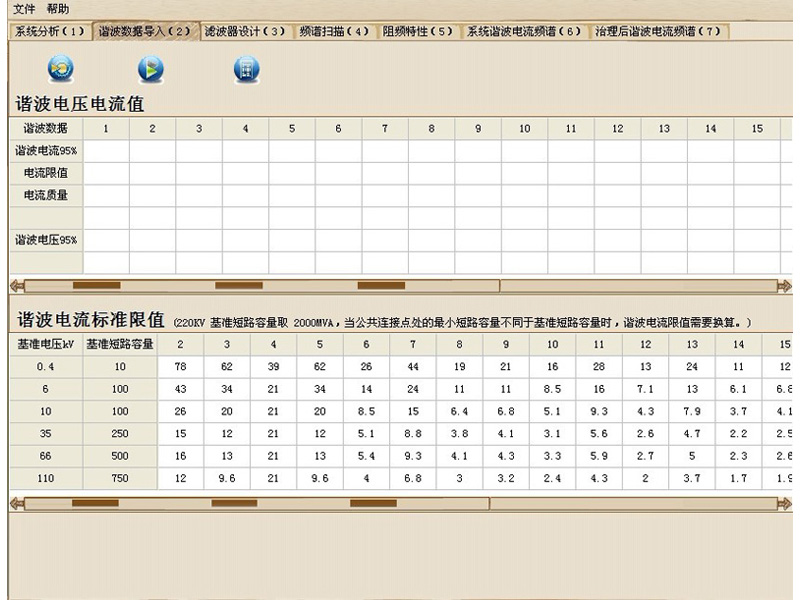Click the blue import data icon

point(60,69)
